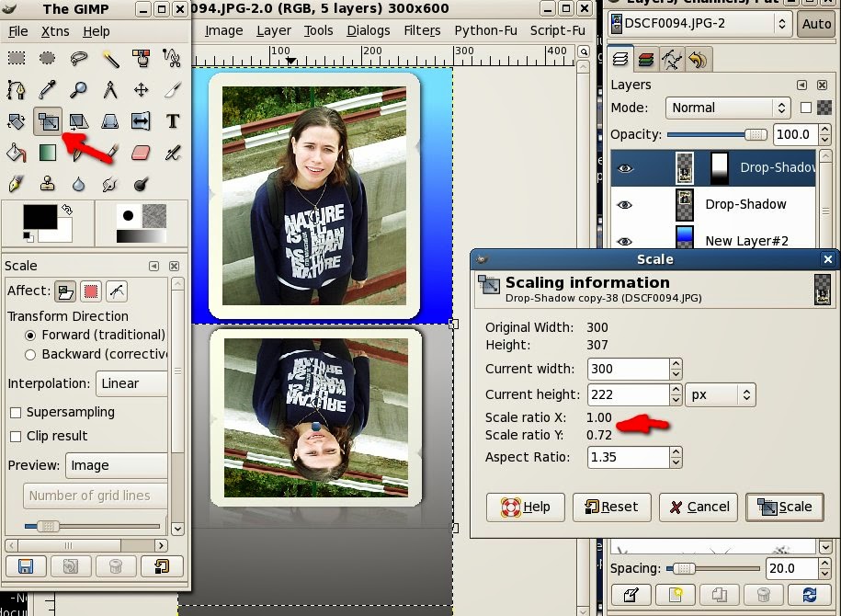
Task: Switch to the Paths tab
Action: click(x=672, y=59)
